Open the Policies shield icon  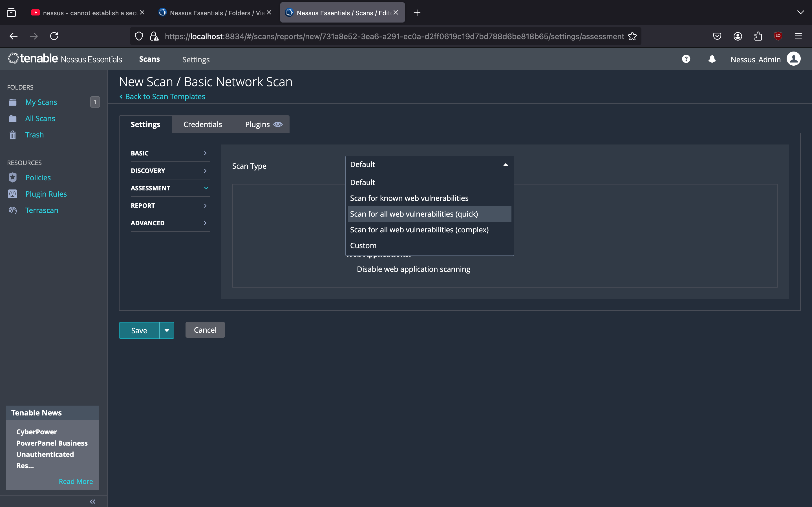tap(13, 177)
